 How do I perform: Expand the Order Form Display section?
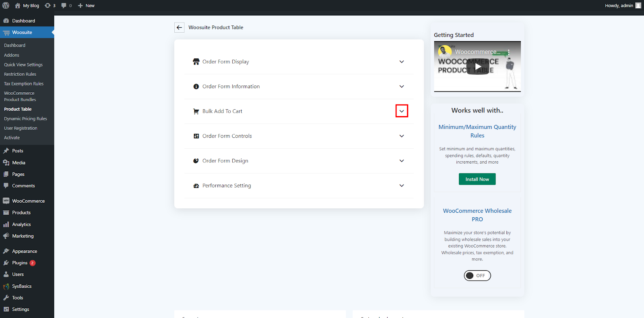point(402,62)
